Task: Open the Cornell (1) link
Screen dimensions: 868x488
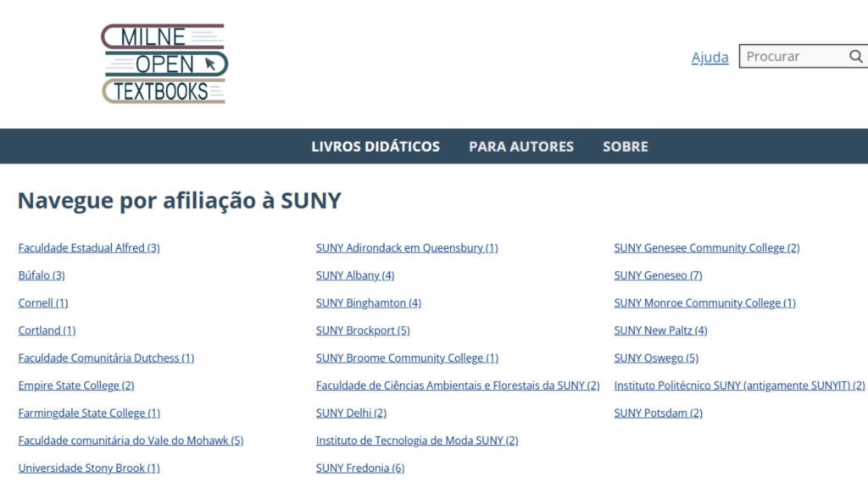Action: [43, 303]
